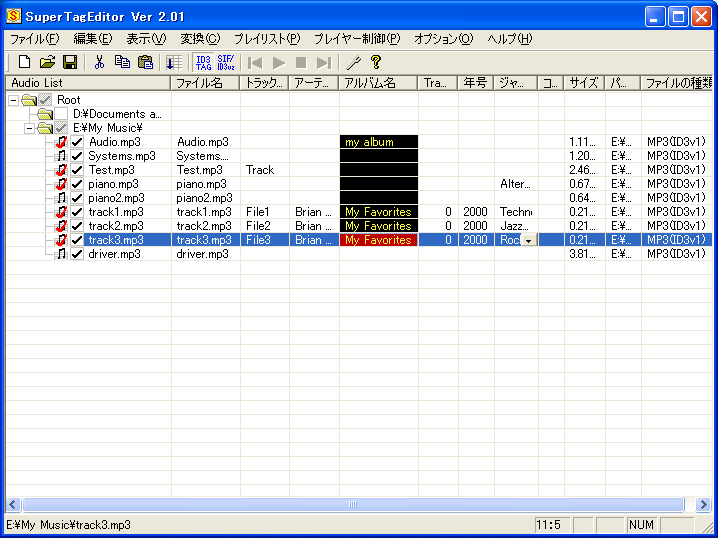Screen dimensions: 718x538
Task: Uncheck the Systems.mp3 checkbox
Action: pyautogui.click(x=77, y=156)
